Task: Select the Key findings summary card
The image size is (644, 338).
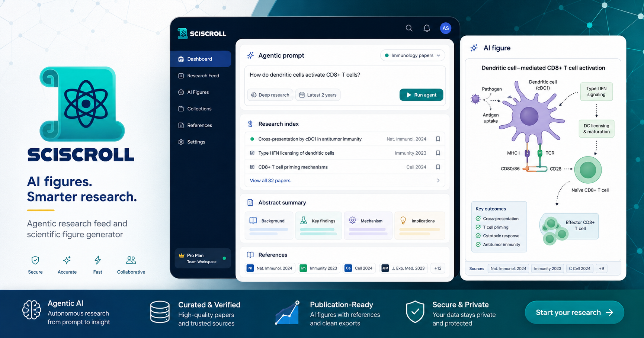Action: tap(319, 225)
